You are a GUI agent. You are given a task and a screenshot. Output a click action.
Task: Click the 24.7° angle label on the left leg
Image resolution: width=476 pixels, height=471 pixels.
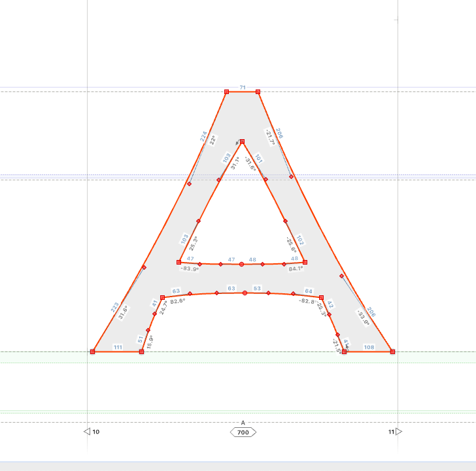[x=163, y=308]
